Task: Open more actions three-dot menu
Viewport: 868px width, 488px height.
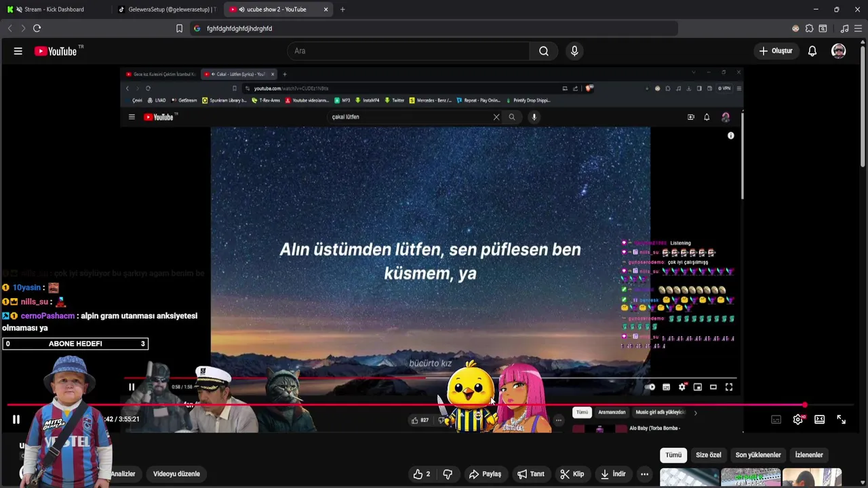Action: pyautogui.click(x=644, y=474)
